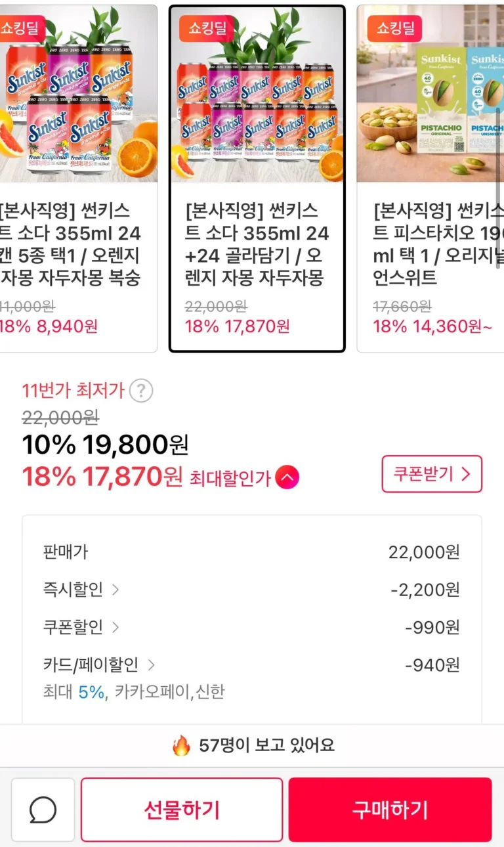The height and width of the screenshot is (847, 504).
Task: Click the 18% 17,870원 최대할인가 price
Action: (x=102, y=477)
